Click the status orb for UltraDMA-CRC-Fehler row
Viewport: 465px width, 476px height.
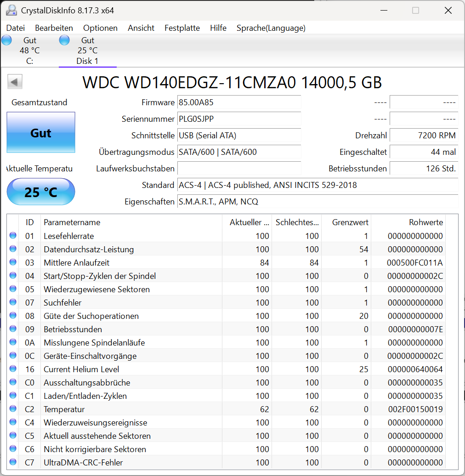point(13,462)
